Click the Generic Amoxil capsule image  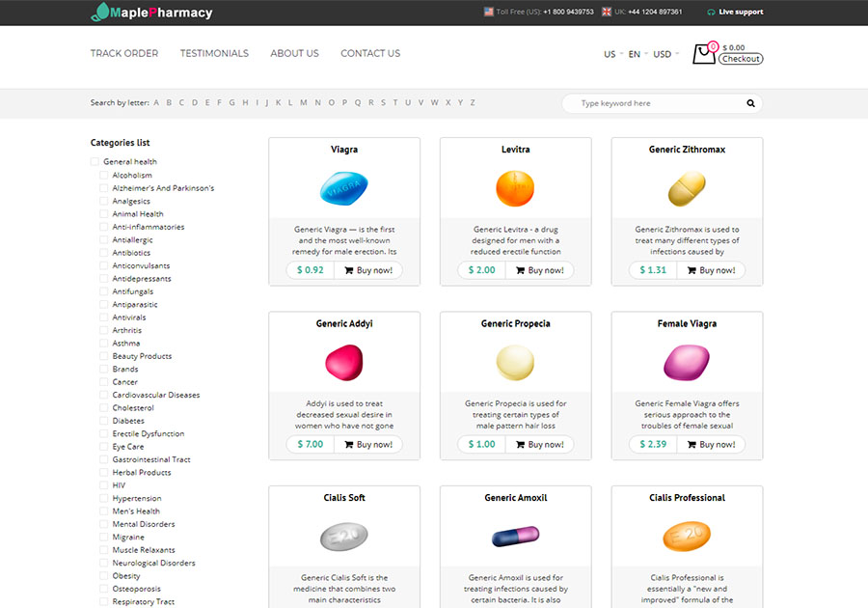point(515,537)
